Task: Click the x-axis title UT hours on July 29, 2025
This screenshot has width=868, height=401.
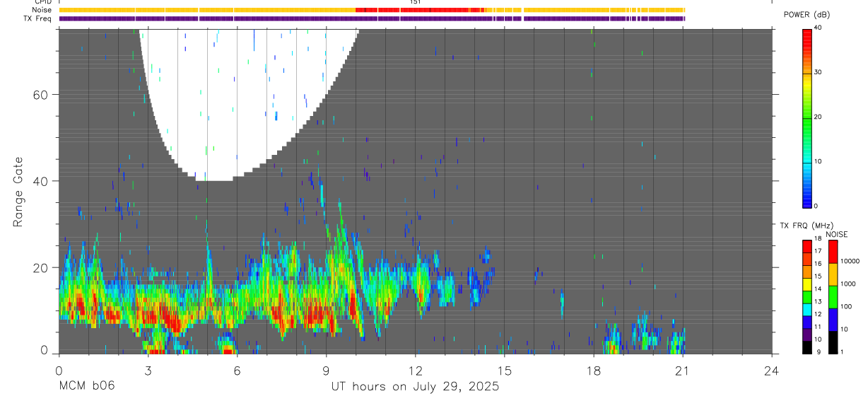Action: click(x=416, y=387)
